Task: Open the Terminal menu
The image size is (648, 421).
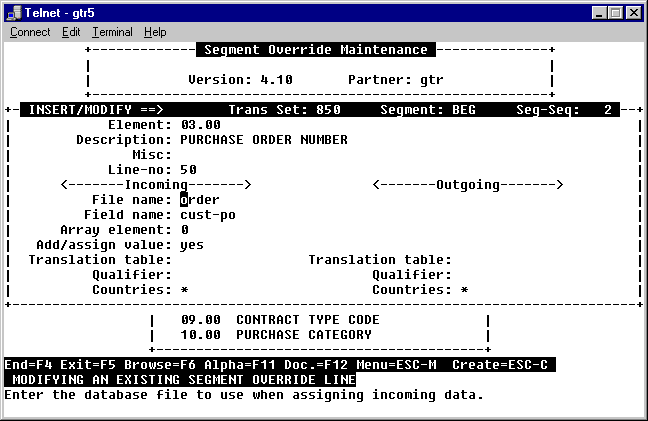Action: [112, 32]
